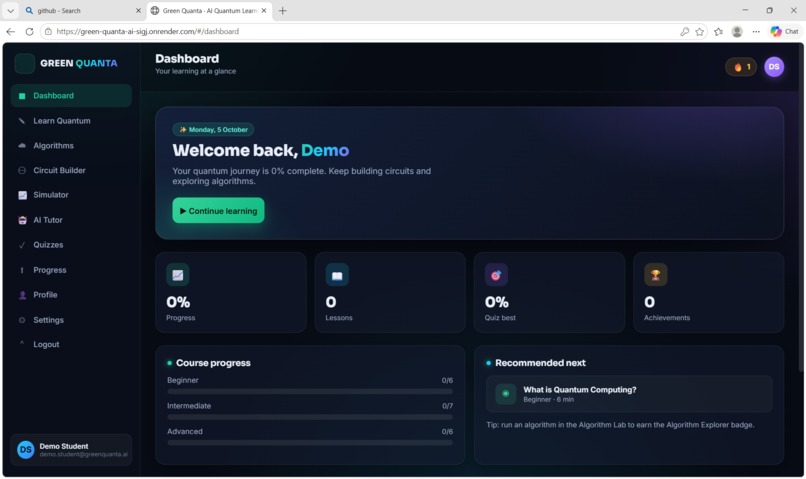Click the Achievements trophy icon
Screen dimensions: 806x479
[655, 275]
